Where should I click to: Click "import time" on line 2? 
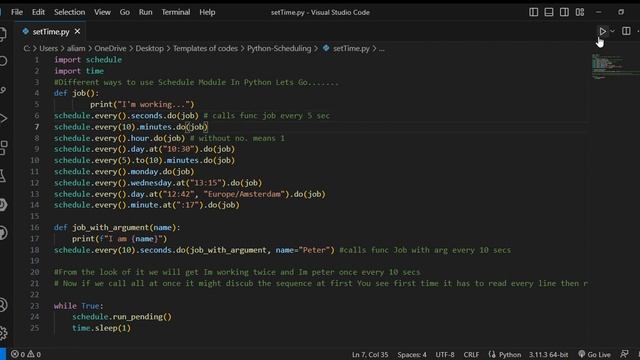click(79, 71)
